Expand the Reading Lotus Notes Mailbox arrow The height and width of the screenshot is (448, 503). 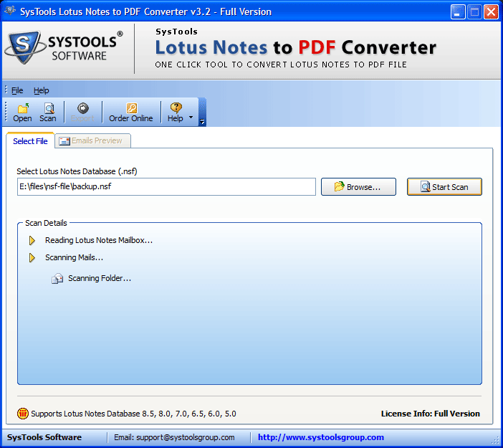[32, 240]
